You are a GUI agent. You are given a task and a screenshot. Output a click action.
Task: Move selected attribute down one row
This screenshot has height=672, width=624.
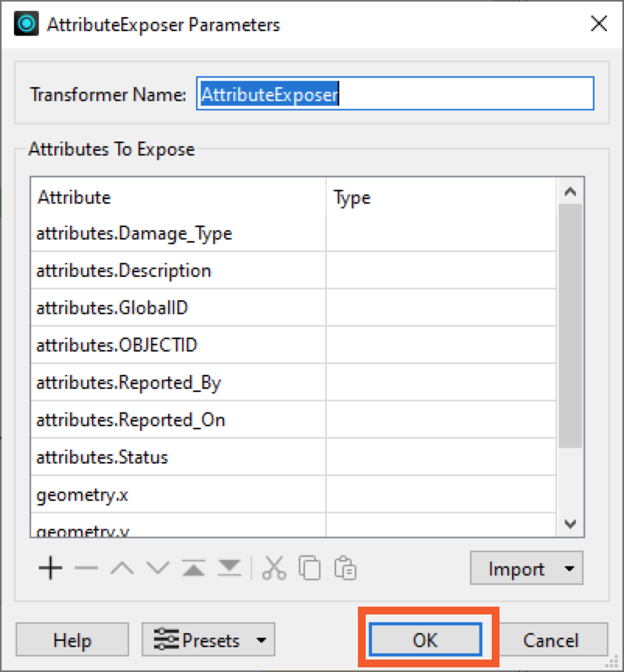(x=156, y=568)
